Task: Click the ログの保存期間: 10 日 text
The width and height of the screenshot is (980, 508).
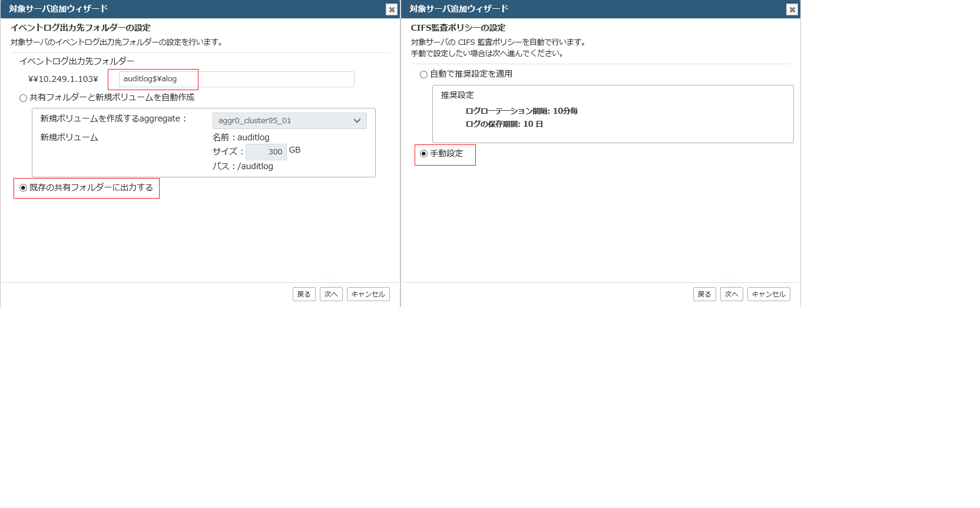Action: (504, 124)
